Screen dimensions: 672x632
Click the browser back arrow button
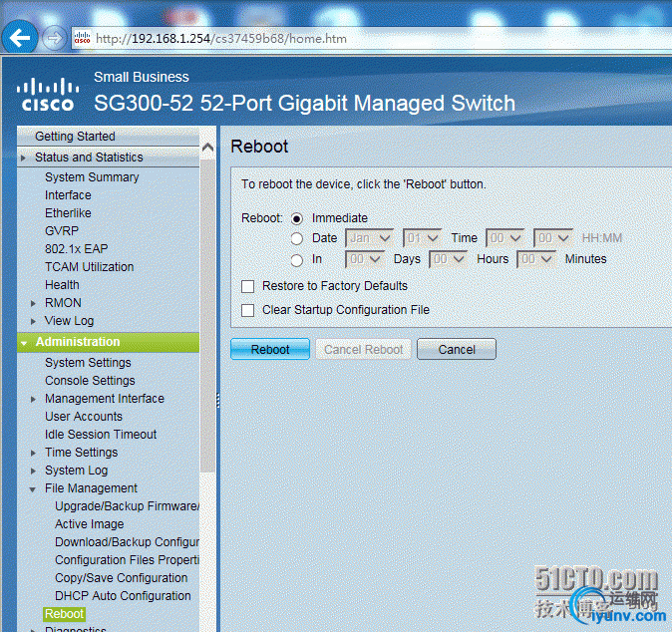(x=20, y=37)
